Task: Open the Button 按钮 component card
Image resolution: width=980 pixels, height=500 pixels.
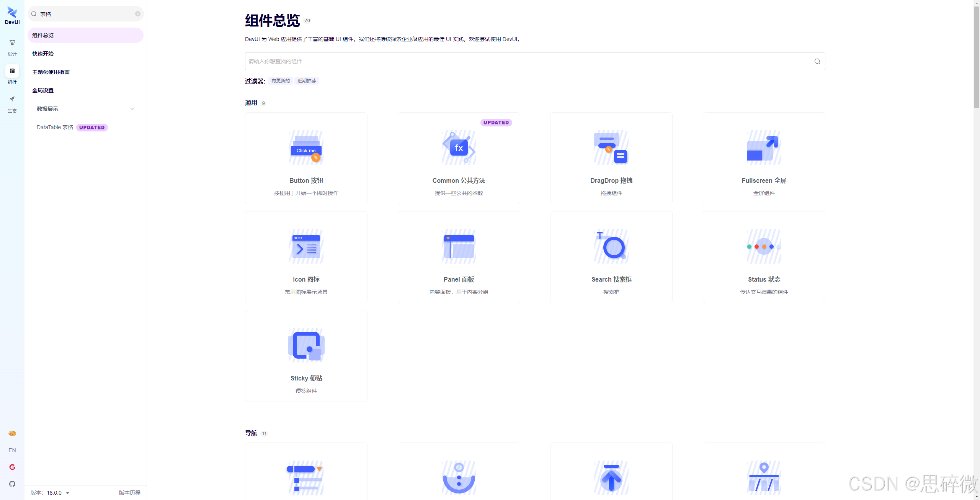Action: coord(306,158)
